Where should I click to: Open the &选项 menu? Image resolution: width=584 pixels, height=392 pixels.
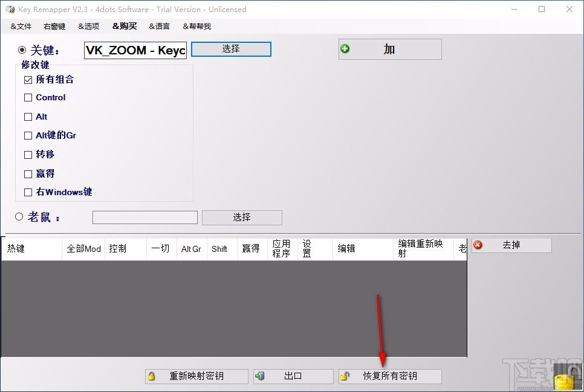[x=89, y=27]
